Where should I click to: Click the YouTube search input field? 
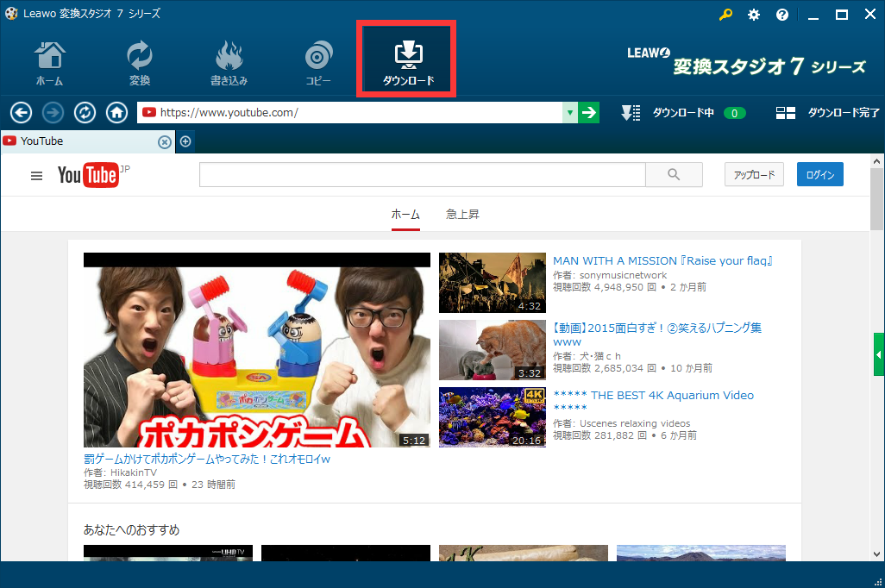point(422,175)
